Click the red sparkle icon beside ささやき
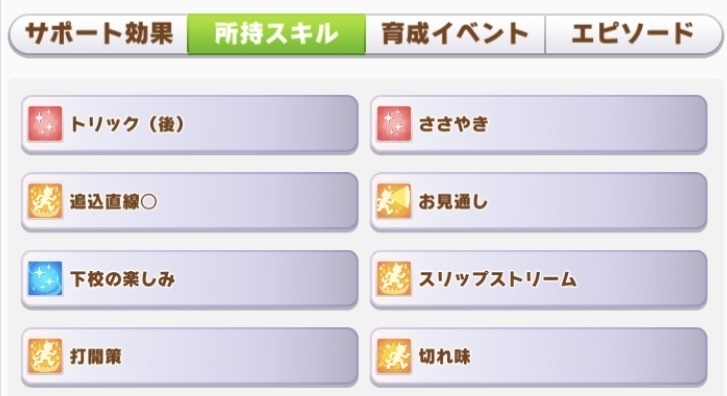 coord(394,124)
